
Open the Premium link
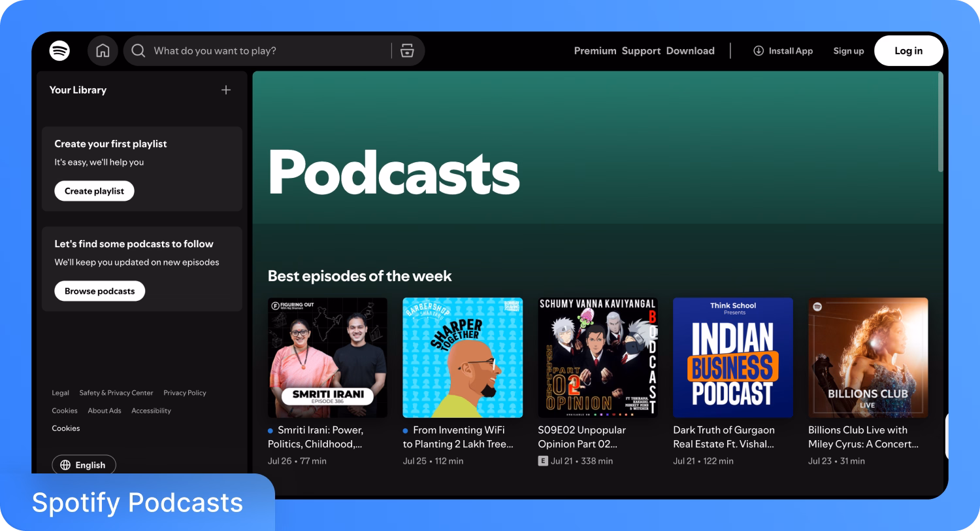tap(595, 50)
